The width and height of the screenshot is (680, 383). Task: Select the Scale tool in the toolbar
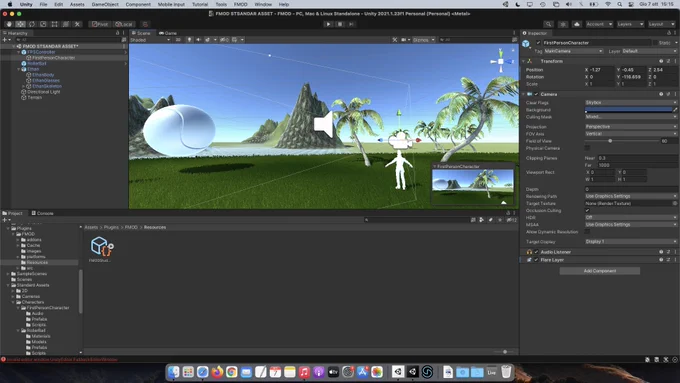click(43, 24)
